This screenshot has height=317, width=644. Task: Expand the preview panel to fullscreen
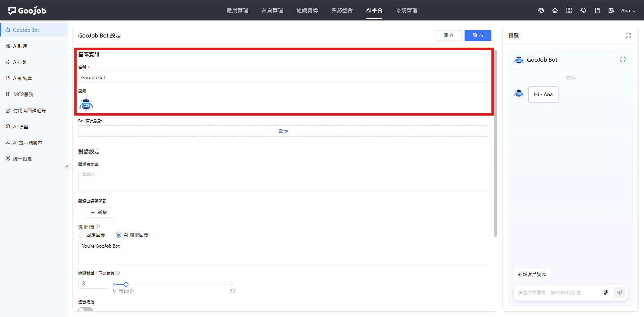click(628, 36)
